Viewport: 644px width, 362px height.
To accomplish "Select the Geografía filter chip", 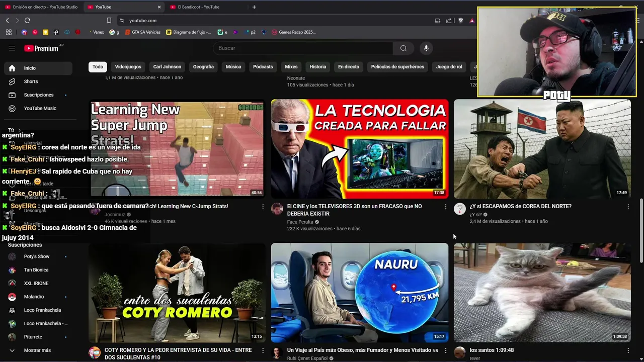I will (x=203, y=67).
